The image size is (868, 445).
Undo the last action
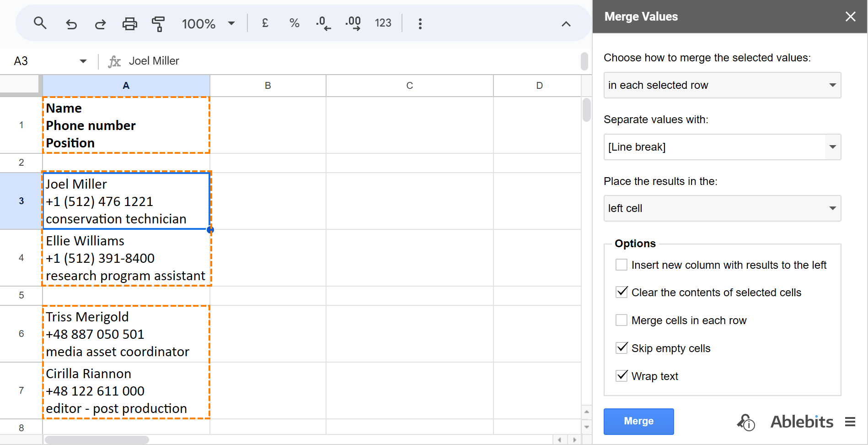tap(71, 23)
